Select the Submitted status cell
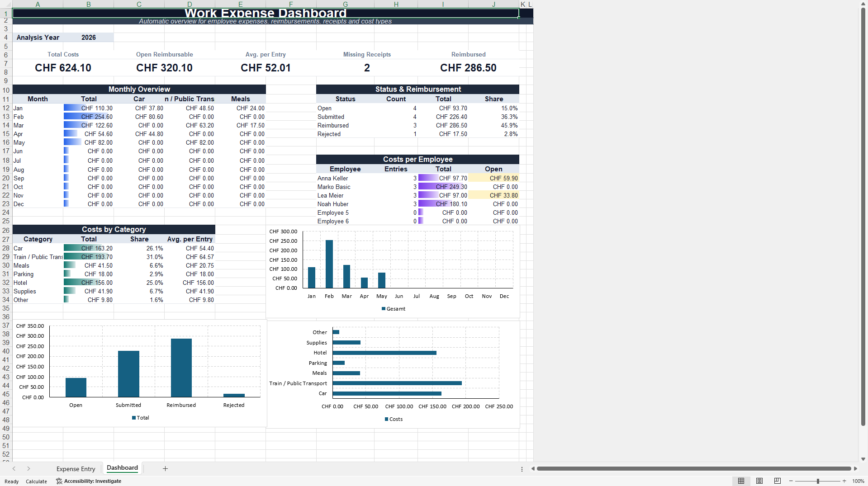The width and height of the screenshot is (868, 486). tap(345, 117)
